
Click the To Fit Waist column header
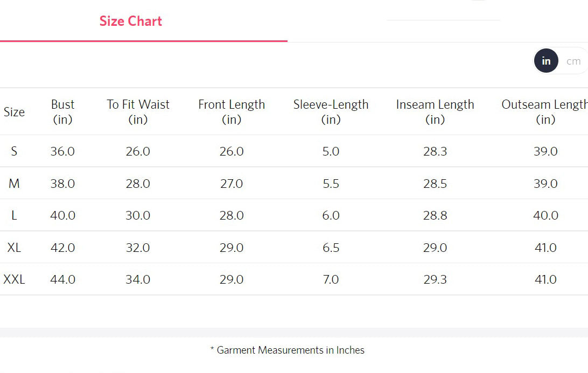point(138,111)
